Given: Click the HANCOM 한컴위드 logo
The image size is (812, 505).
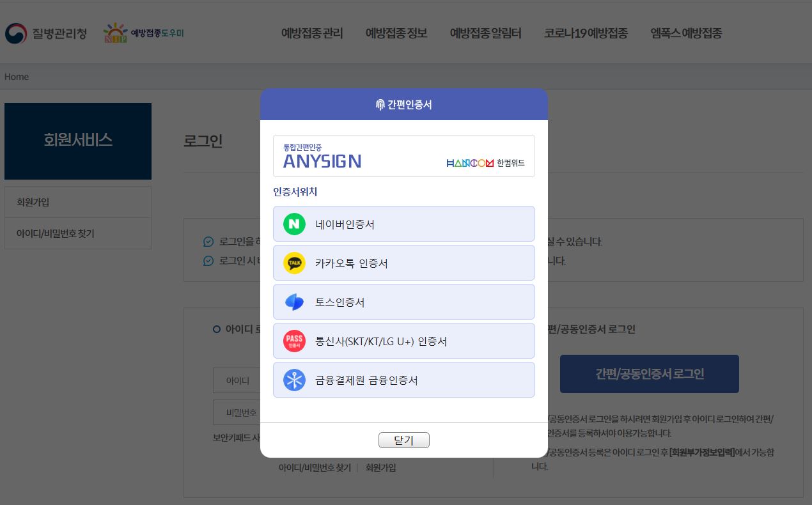Looking at the screenshot, I should [x=485, y=163].
